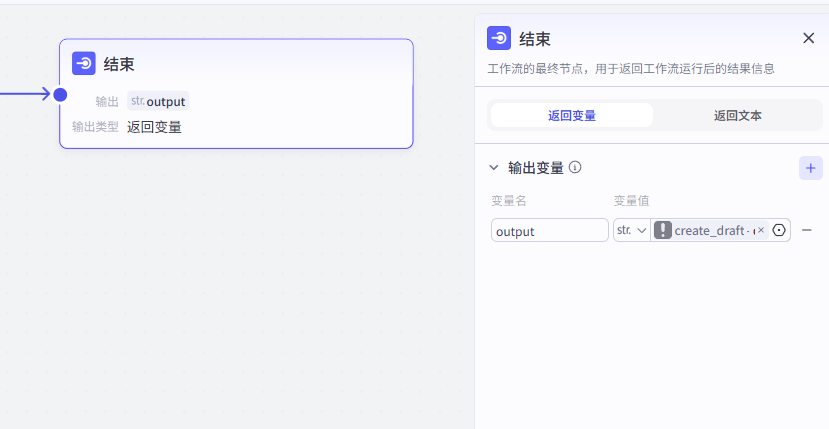Click 返回变量 output type in node
This screenshot has width=829, height=429.
click(x=154, y=127)
